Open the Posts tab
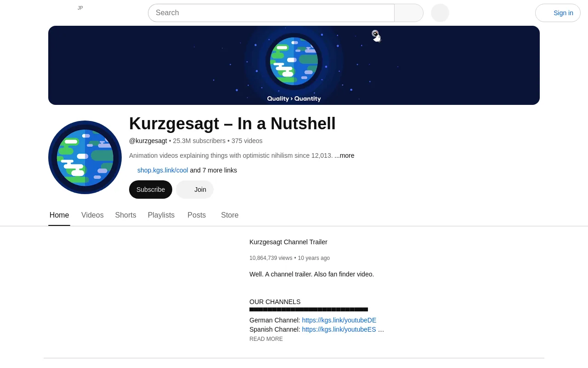 click(197, 215)
